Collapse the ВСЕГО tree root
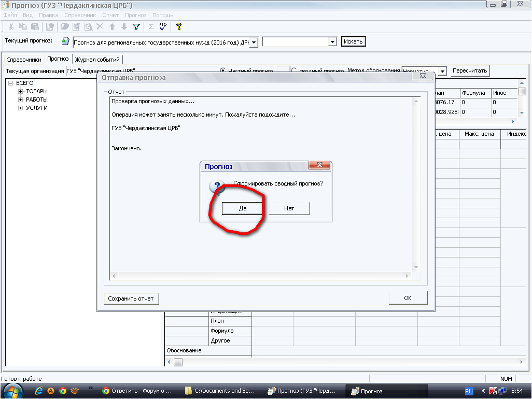 coord(10,83)
